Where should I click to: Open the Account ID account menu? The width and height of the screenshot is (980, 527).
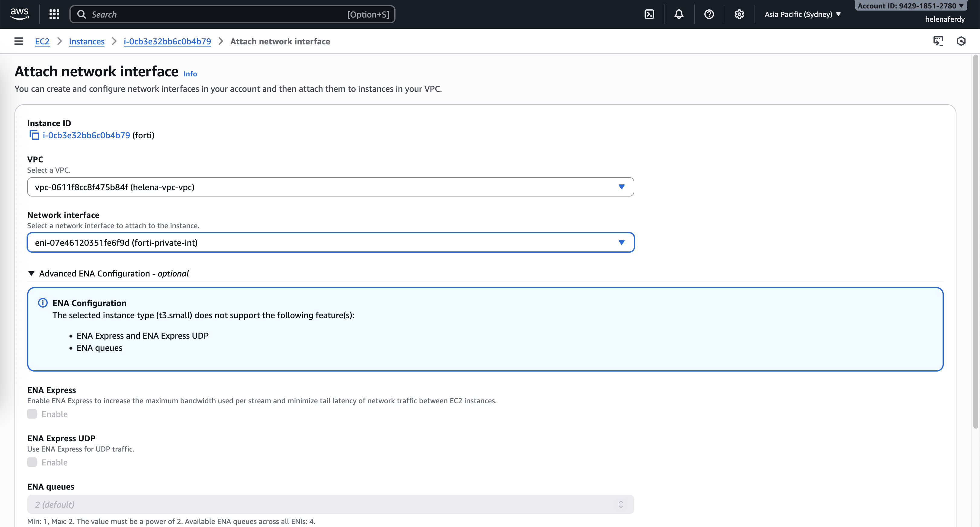(x=910, y=6)
